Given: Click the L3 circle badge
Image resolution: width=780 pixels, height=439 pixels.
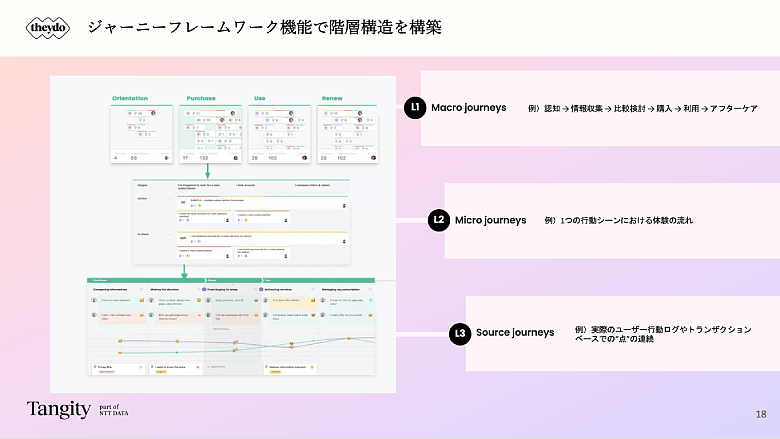Looking at the screenshot, I should (x=459, y=333).
